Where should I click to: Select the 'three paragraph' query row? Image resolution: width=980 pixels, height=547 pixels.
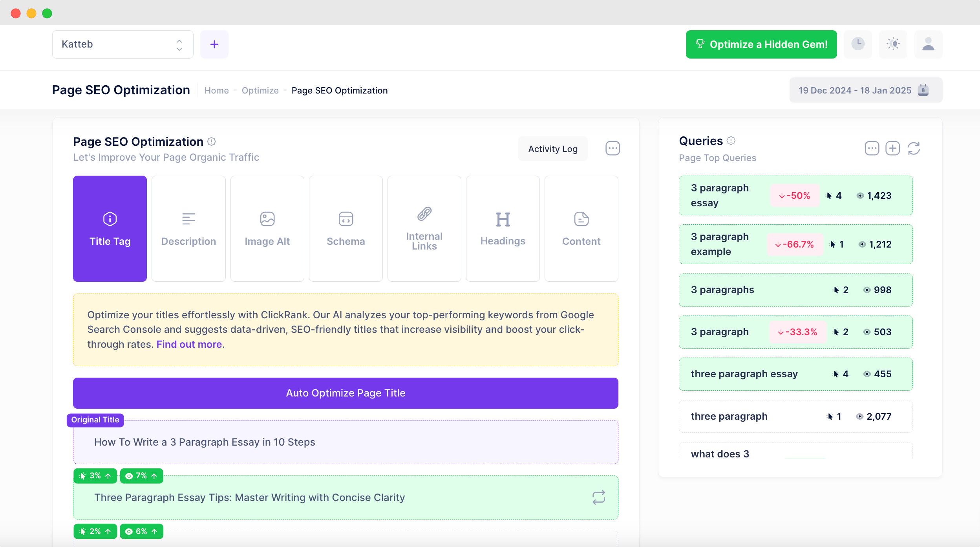(795, 416)
